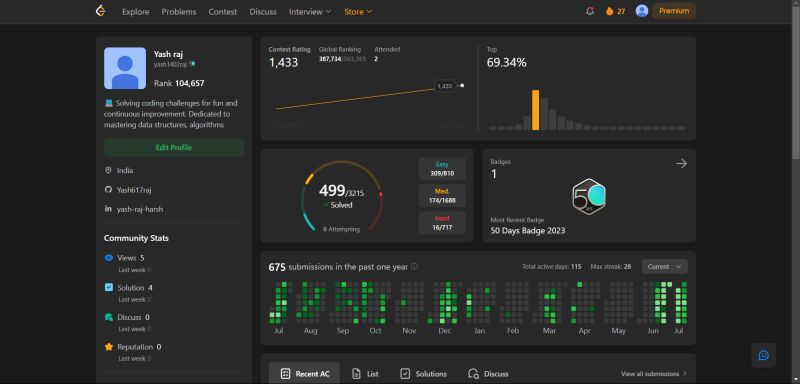Open the user avatar menu
Viewport: 800px width, 384px height.
[x=642, y=11]
